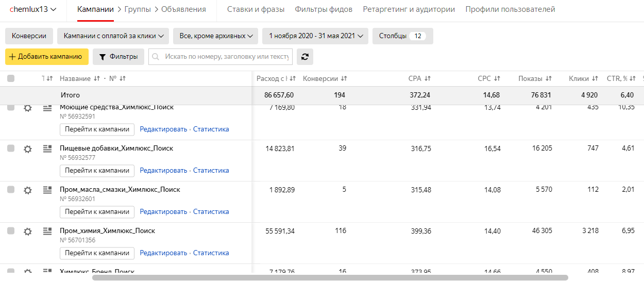
Task: Click Конверсии button
Action: [x=29, y=36]
